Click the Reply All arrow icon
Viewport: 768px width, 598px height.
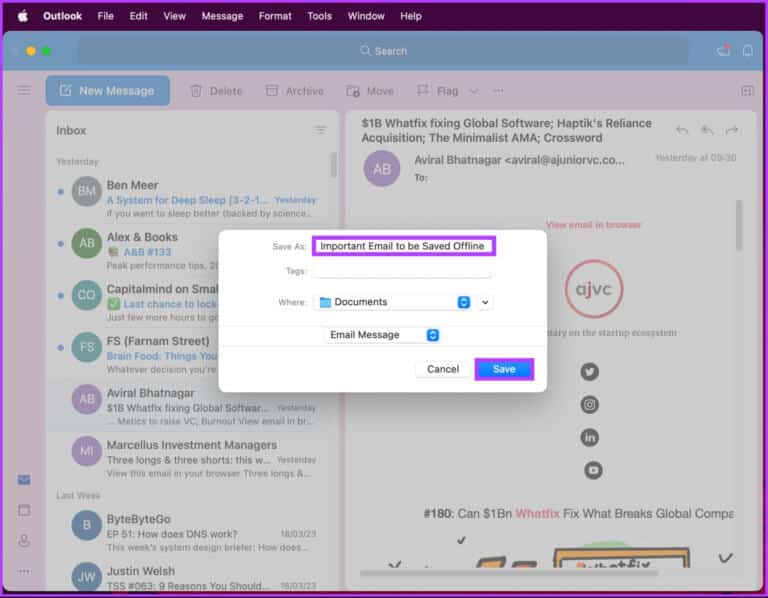pos(707,130)
